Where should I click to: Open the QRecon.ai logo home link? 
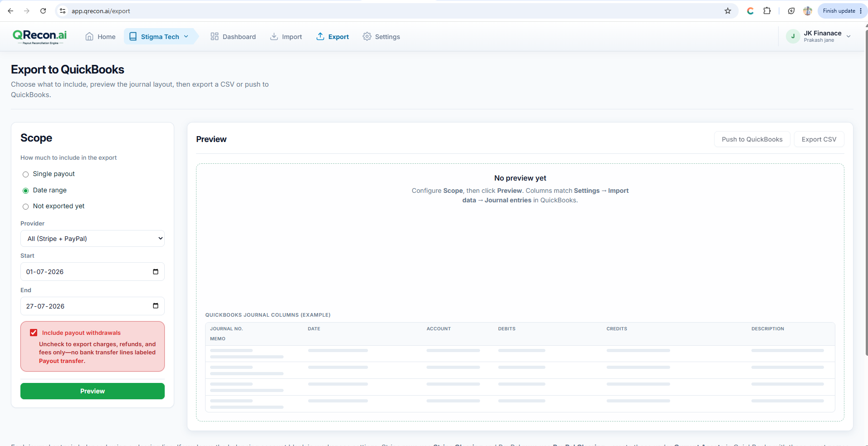39,36
